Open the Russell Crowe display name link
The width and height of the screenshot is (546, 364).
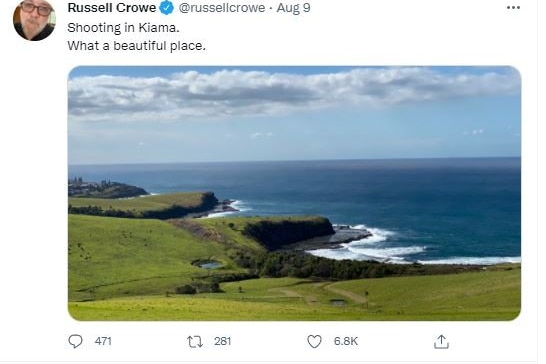click(114, 8)
